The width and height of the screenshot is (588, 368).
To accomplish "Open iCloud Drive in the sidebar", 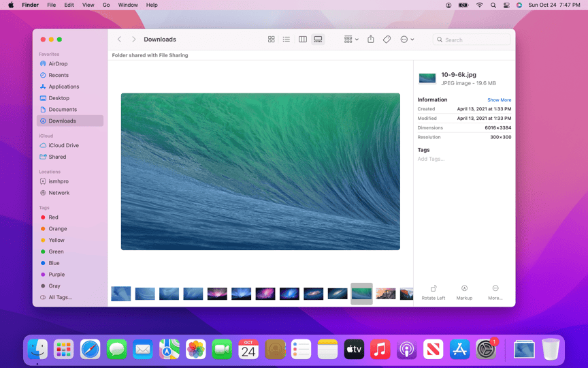I will [70, 145].
